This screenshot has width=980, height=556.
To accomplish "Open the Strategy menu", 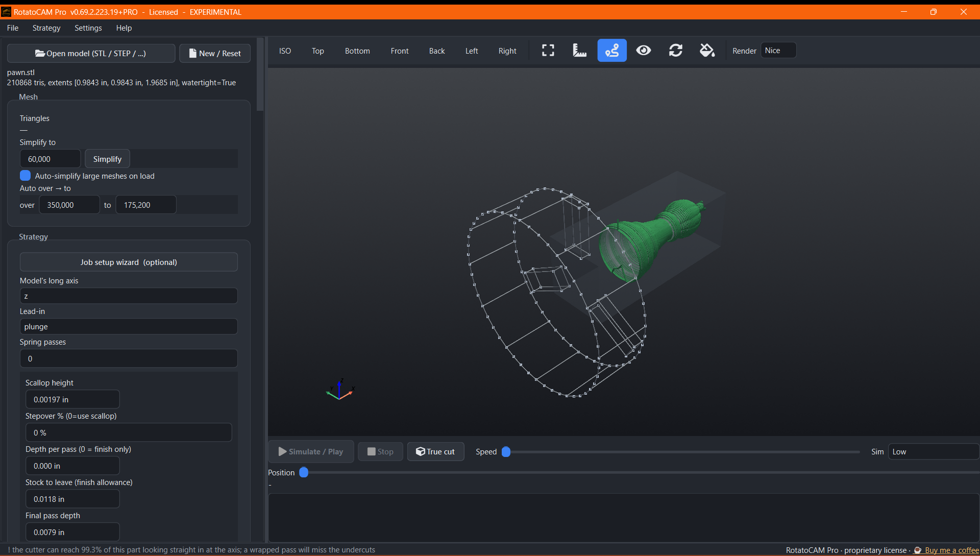I will (x=46, y=28).
